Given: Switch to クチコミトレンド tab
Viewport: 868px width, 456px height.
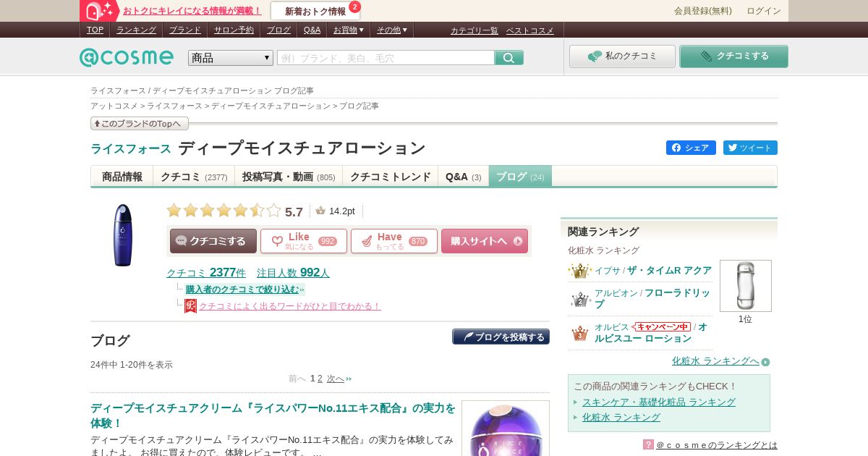Looking at the screenshot, I should click(391, 177).
